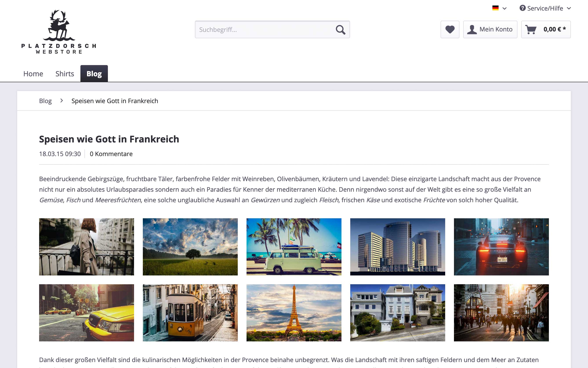
Task: Click the heart wishlist icon
Action: pos(450,29)
